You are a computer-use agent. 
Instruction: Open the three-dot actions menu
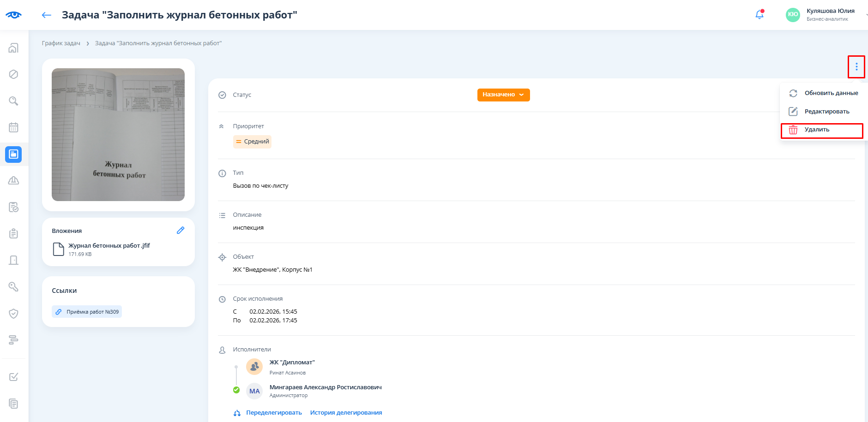coord(856,67)
